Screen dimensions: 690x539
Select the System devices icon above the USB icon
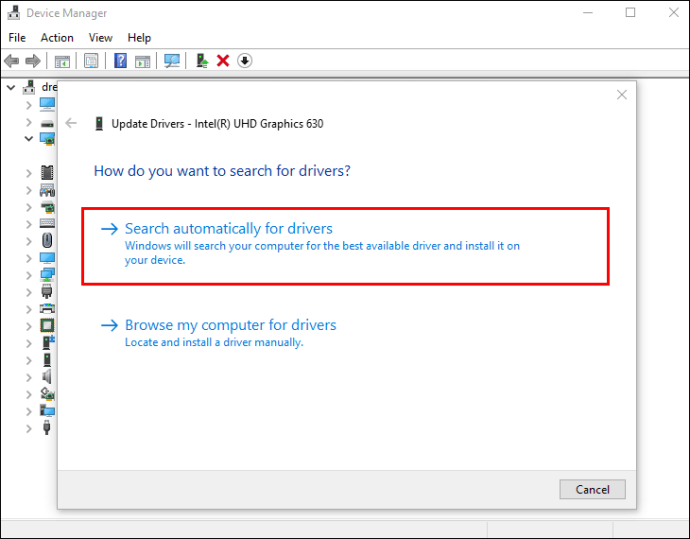[x=47, y=411]
